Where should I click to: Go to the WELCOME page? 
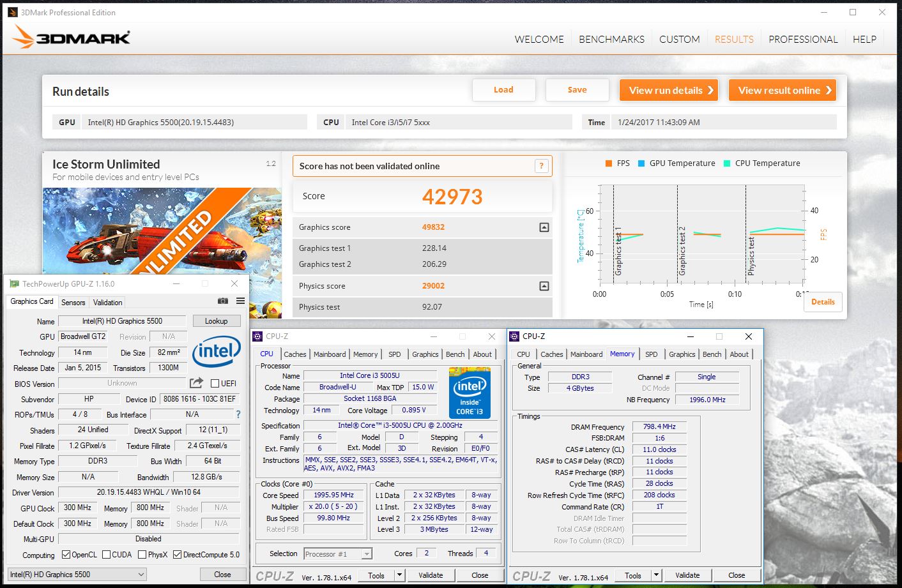point(539,39)
